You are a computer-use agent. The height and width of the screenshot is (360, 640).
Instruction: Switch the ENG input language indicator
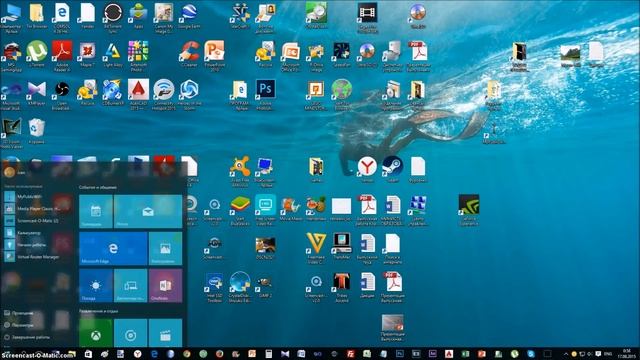[x=608, y=354]
